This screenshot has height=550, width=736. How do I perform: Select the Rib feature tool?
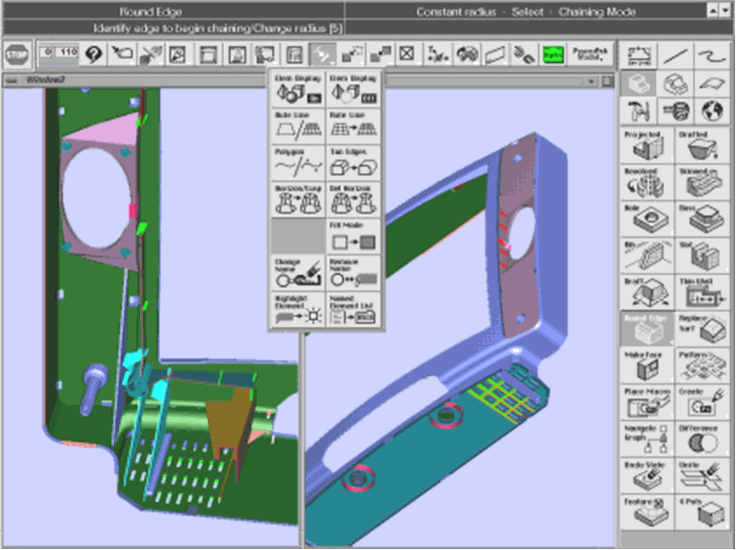(x=647, y=256)
